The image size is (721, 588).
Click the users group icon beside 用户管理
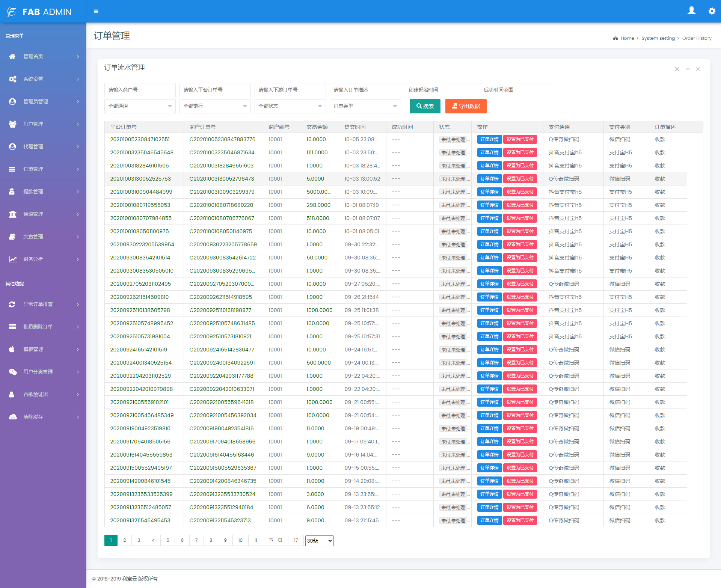click(12, 124)
